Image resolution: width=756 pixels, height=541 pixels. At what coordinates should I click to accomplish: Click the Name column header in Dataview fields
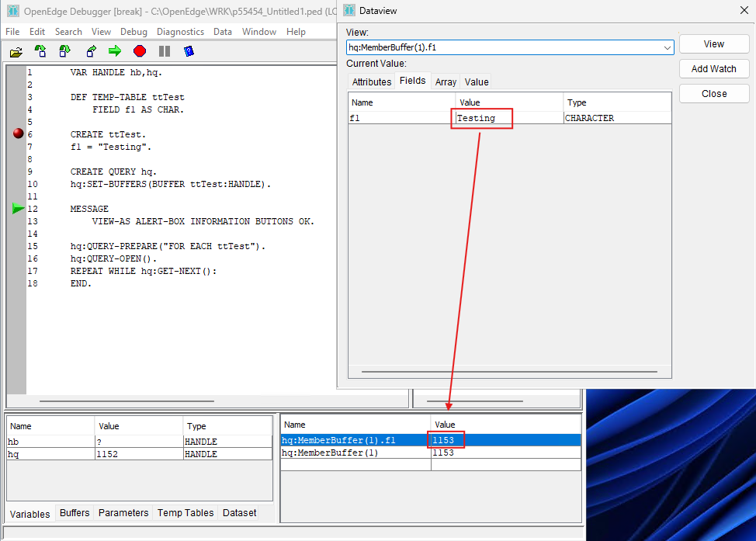402,102
